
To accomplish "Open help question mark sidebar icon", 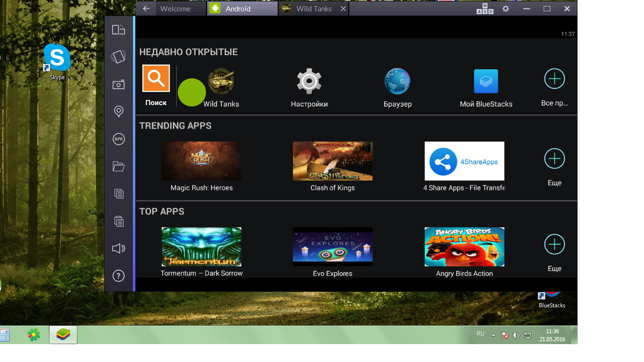I will tap(119, 276).
